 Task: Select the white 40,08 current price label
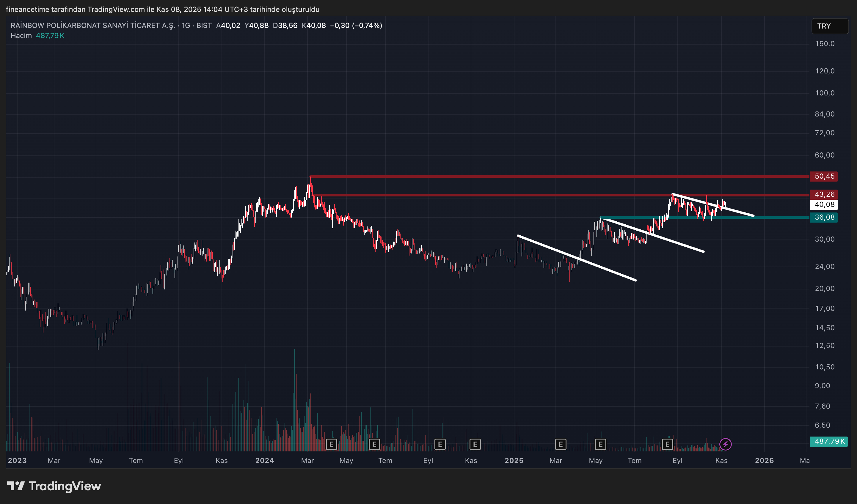(x=824, y=204)
